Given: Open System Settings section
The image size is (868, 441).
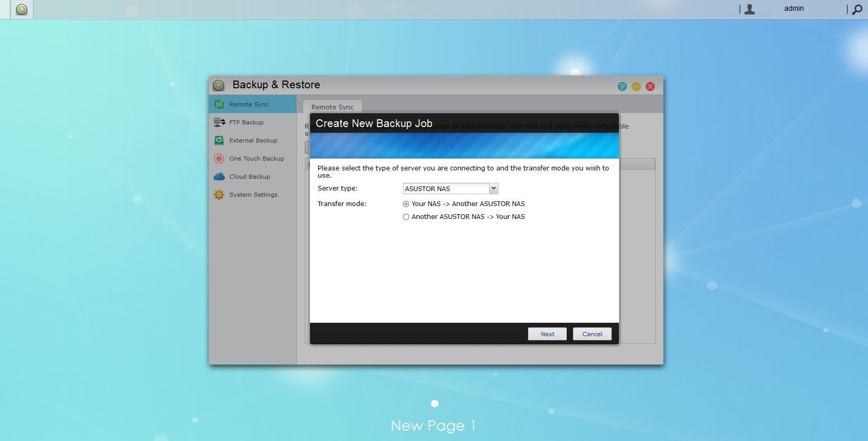Looking at the screenshot, I should point(253,195).
